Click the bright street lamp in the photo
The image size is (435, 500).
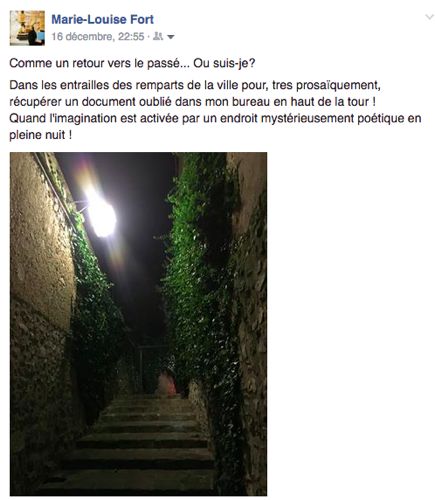pyautogui.click(x=100, y=213)
